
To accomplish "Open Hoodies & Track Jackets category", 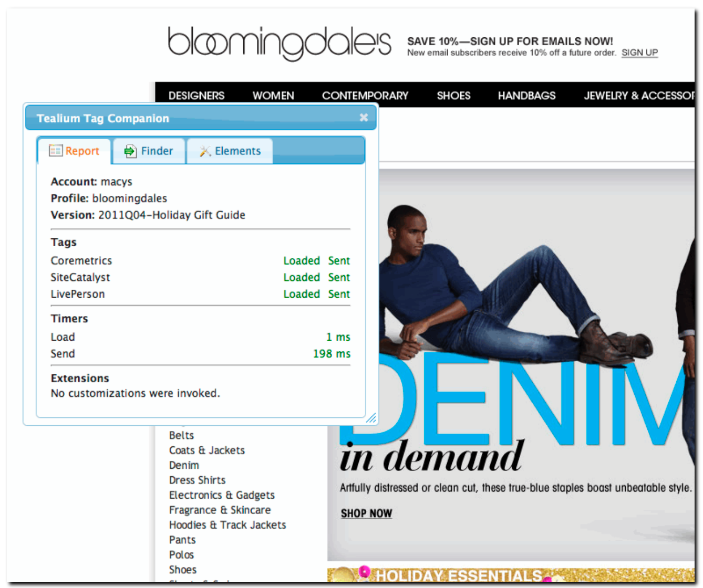I will point(228,525).
